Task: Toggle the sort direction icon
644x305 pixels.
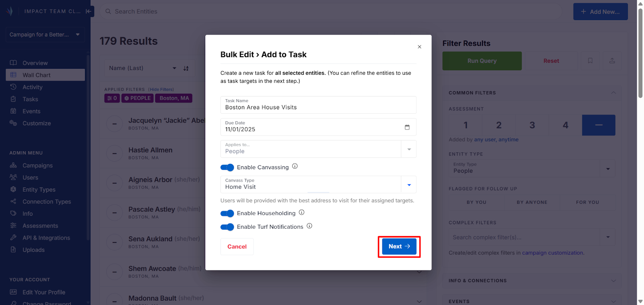Action: pos(186,68)
